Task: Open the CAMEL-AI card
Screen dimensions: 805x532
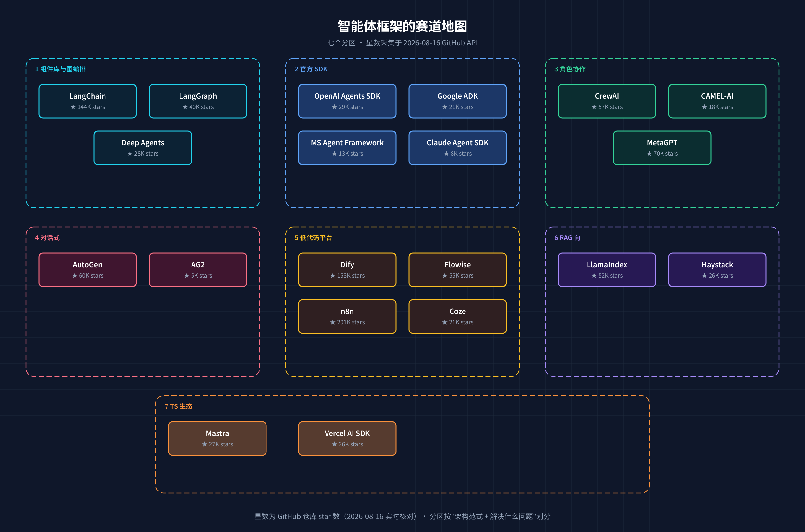Action: (717, 101)
